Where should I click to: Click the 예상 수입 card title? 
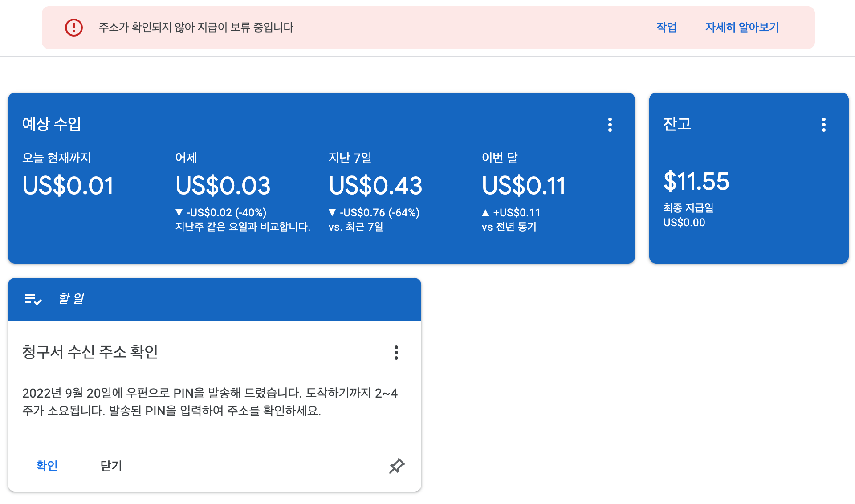point(52,124)
